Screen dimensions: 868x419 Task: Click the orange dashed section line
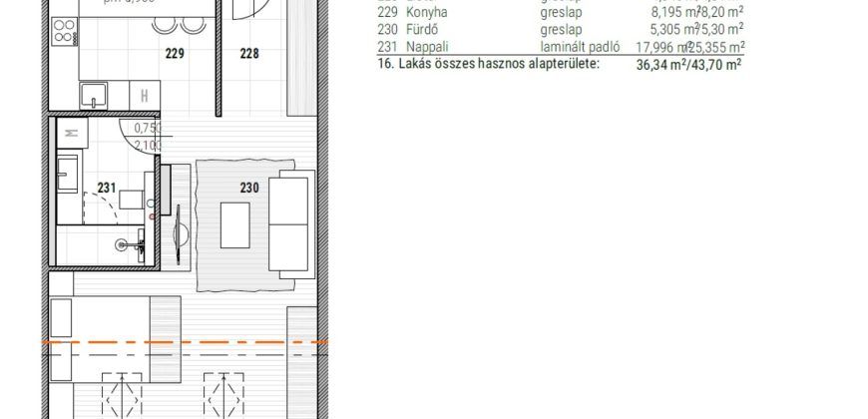[x=185, y=342]
